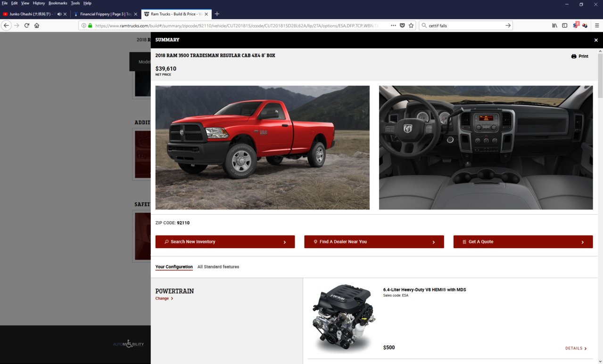Click the green padlock security icon

click(90, 25)
